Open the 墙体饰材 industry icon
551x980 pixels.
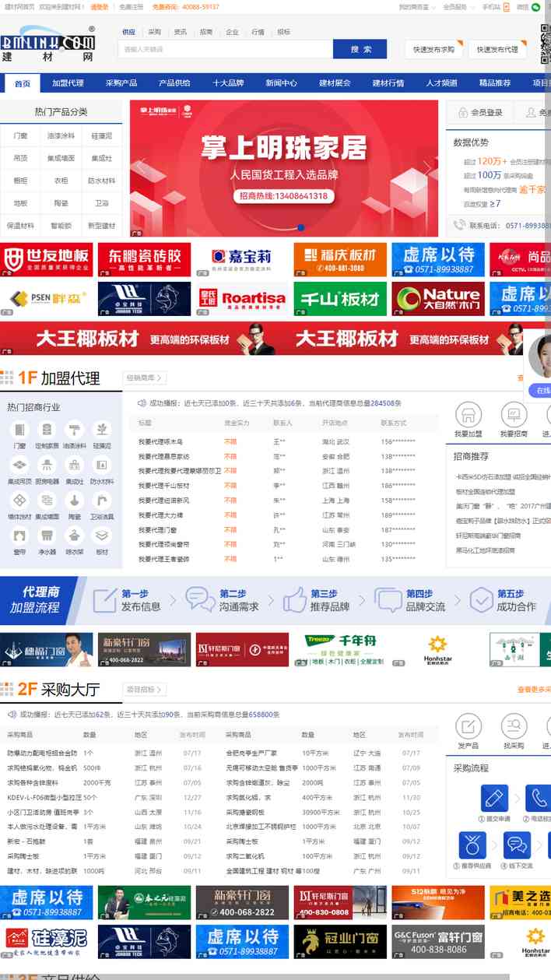[20, 500]
